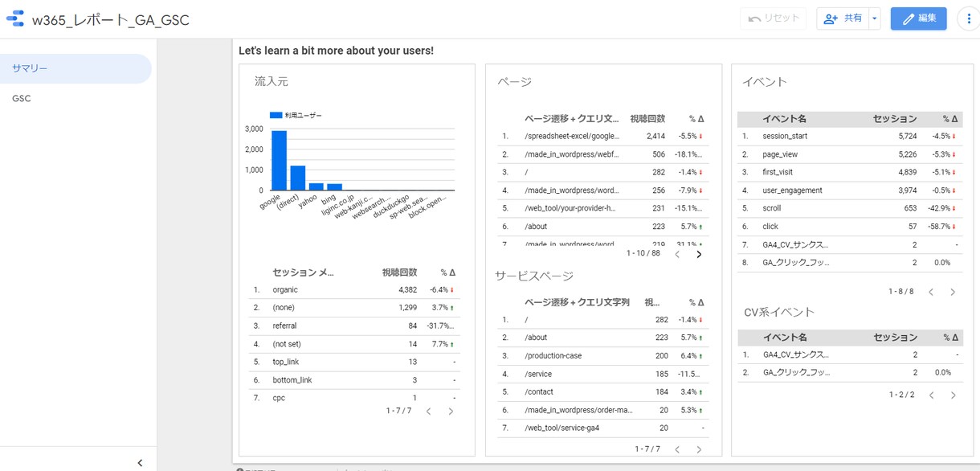Open the three-dot more options menu
The height and width of the screenshot is (471, 980).
coord(968,18)
